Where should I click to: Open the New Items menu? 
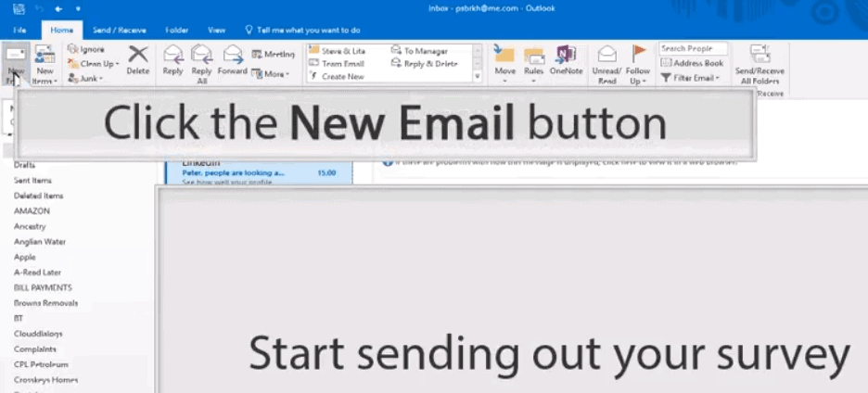pos(45,65)
